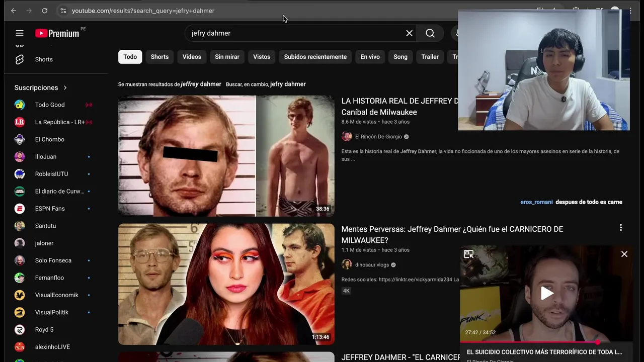Open El Chombo channel avatar
This screenshot has height=362, width=644.
pos(20,139)
